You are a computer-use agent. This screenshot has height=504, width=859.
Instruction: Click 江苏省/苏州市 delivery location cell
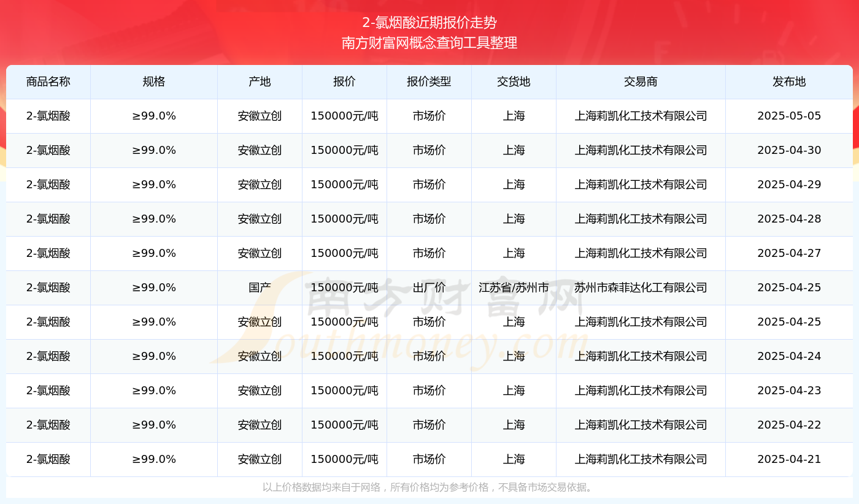(514, 288)
